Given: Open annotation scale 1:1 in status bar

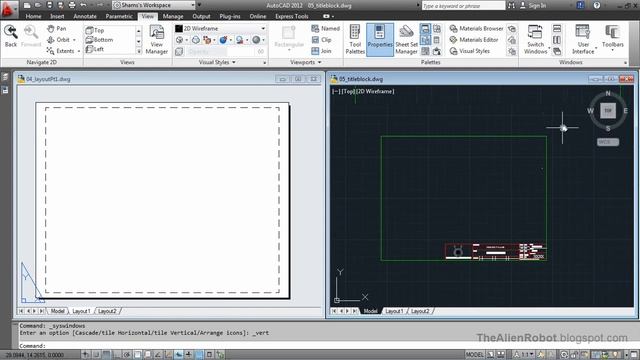Looking at the screenshot, I should (524, 355).
